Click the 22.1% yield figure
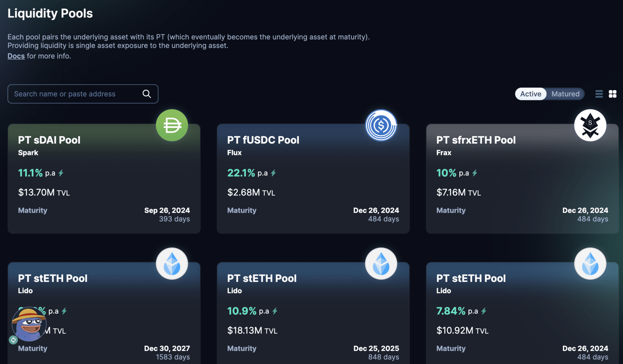The width and height of the screenshot is (623, 364). point(241,173)
